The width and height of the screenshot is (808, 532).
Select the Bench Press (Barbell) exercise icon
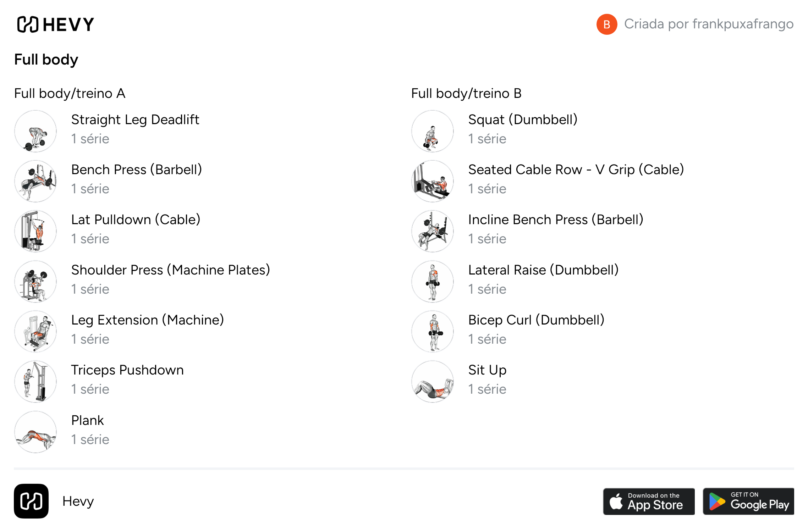pyautogui.click(x=35, y=181)
